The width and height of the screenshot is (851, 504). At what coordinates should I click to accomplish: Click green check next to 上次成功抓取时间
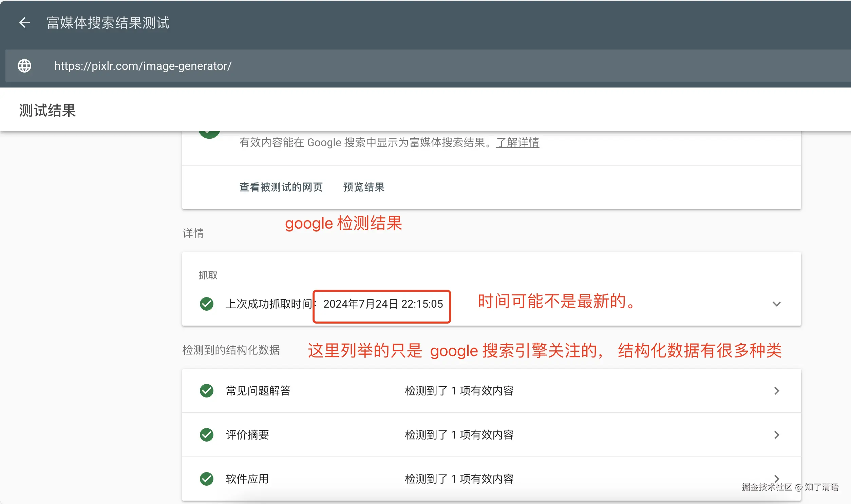207,304
